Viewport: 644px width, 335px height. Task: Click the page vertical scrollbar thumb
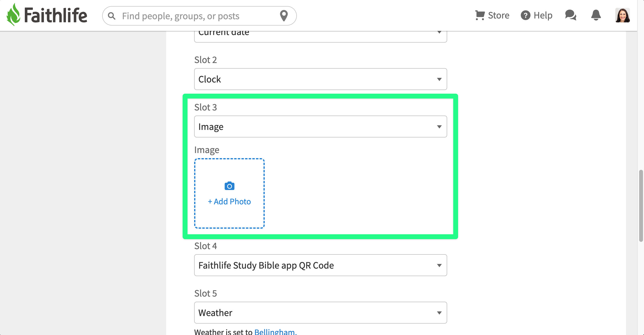tap(641, 206)
